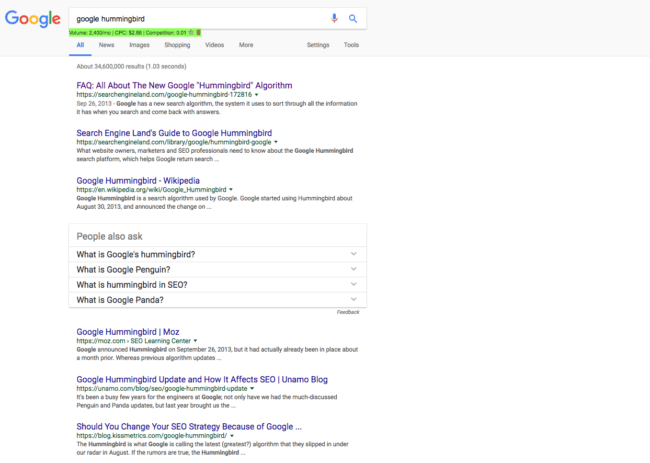Select the All results tab

click(80, 45)
